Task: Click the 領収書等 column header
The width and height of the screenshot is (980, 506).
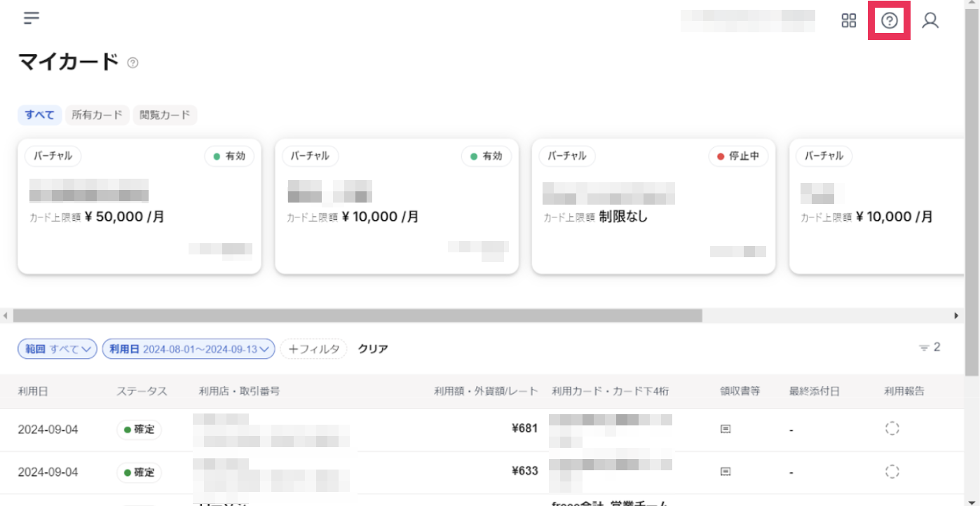Action: click(x=740, y=391)
